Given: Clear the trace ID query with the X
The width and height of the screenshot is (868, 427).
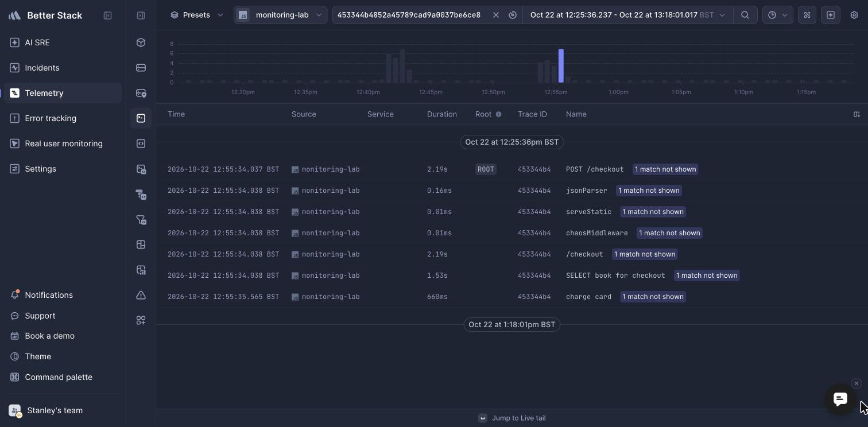Looking at the screenshot, I should [x=496, y=15].
